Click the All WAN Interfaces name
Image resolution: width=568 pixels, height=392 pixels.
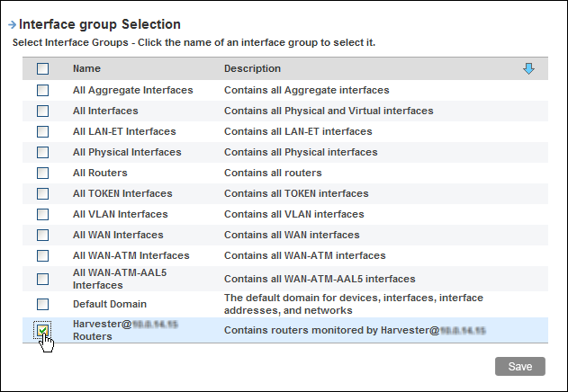tap(118, 236)
